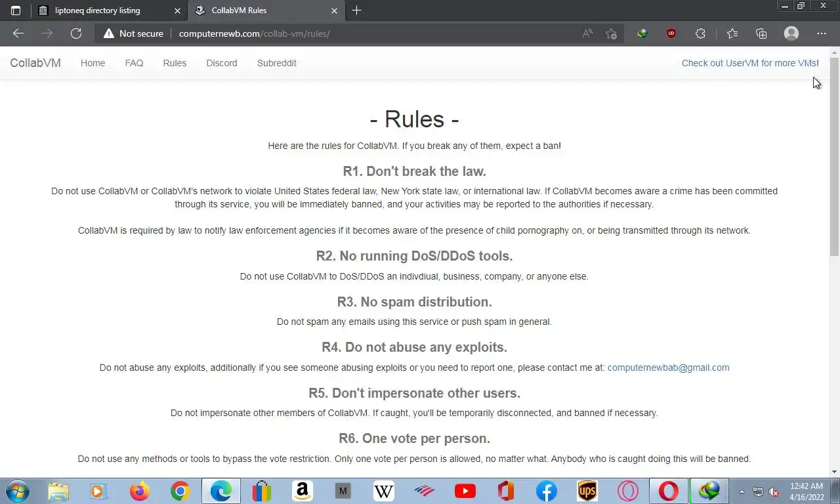
Task: Open the Extensions puzzle menu
Action: click(x=700, y=33)
